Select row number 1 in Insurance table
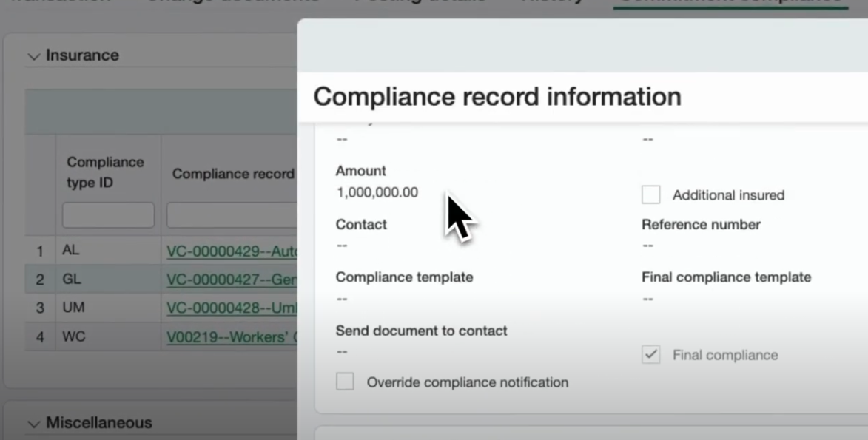The height and width of the screenshot is (440, 868). (x=40, y=251)
